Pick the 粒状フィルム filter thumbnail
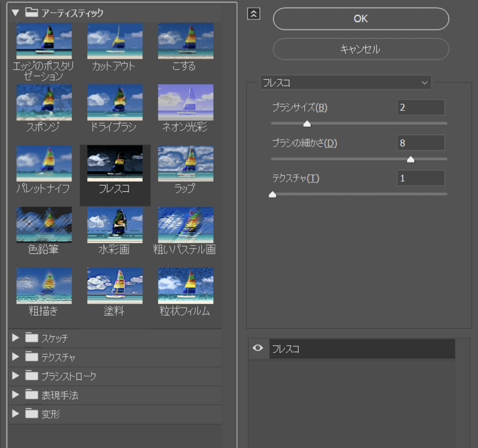The image size is (478, 448). (185, 286)
